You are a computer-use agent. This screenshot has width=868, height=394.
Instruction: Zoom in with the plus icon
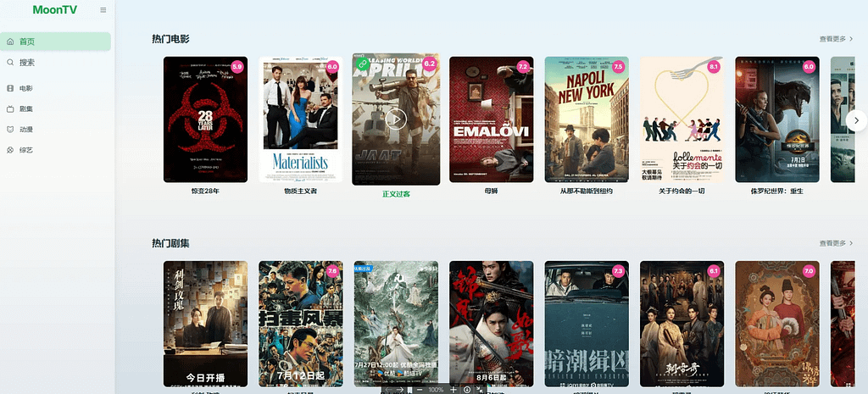click(453, 390)
